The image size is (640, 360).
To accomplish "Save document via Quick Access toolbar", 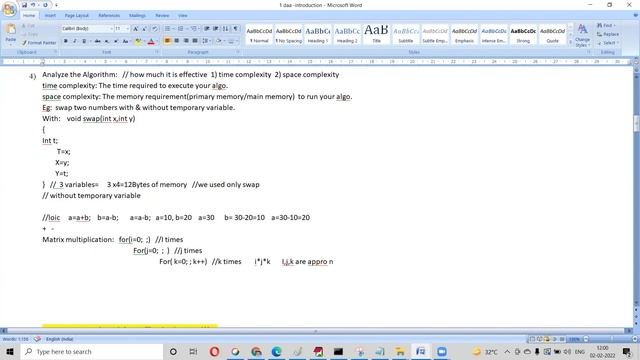I will coord(24,5).
